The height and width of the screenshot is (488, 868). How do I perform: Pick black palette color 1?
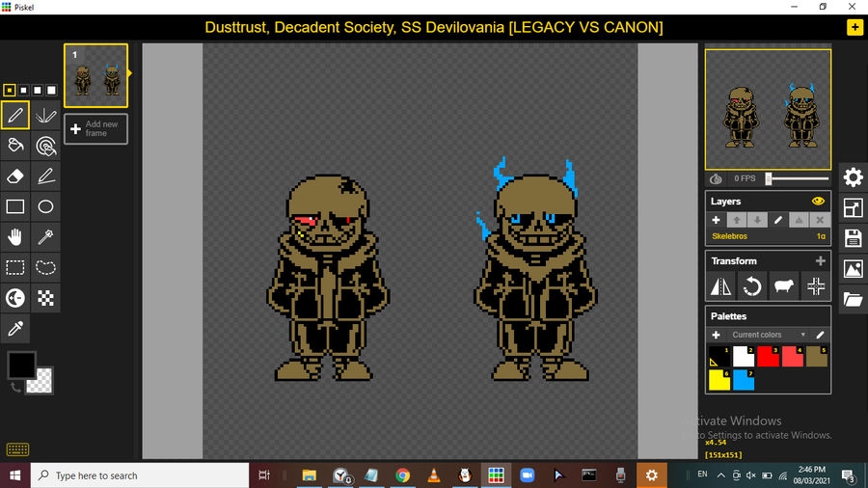(719, 356)
